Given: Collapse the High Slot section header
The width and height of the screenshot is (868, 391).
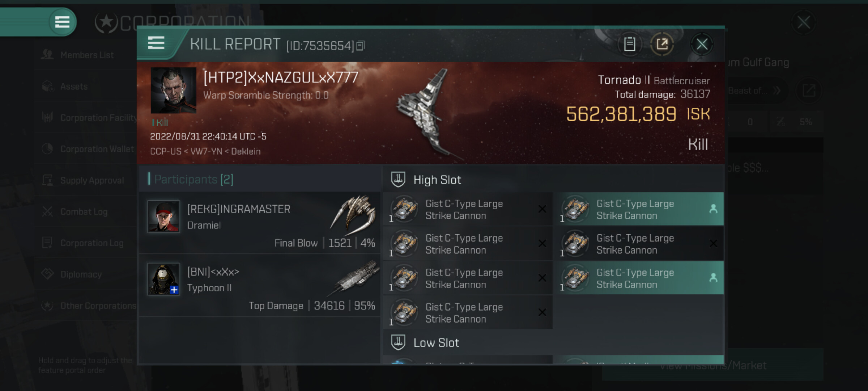Looking at the screenshot, I should point(553,180).
